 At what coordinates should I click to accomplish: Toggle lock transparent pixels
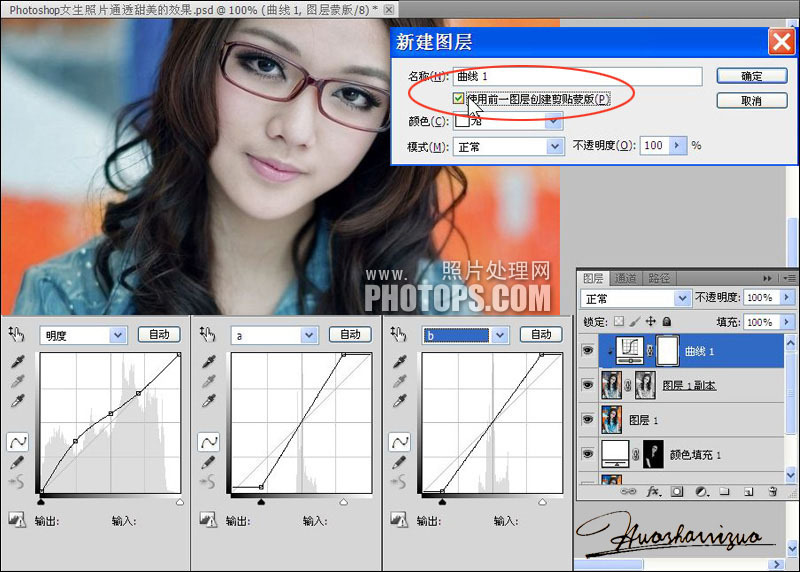tap(619, 321)
